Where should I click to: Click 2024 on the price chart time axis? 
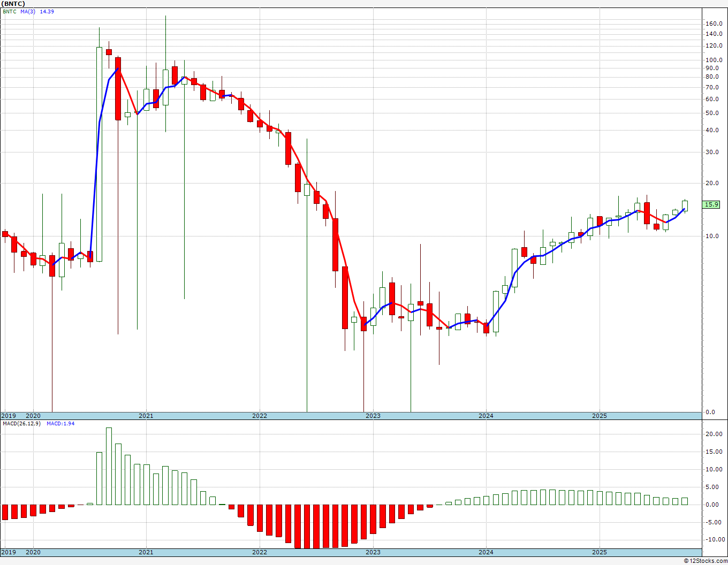[486, 416]
